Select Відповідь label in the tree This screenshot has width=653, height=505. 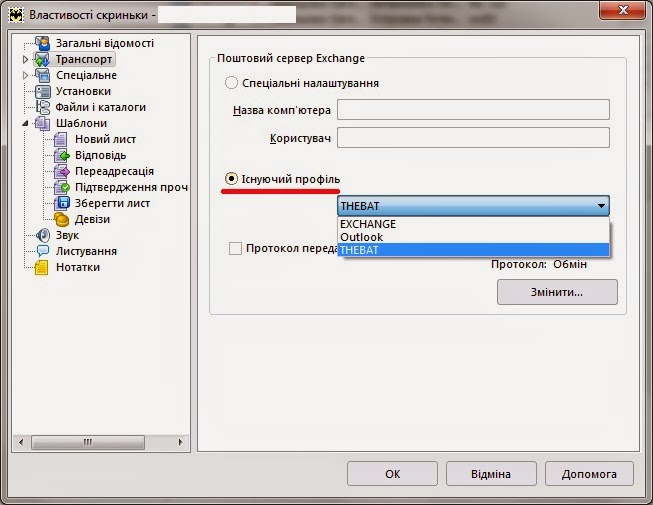100,155
